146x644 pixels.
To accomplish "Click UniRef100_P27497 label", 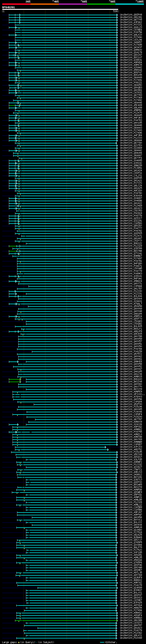I will click(131, 259).
